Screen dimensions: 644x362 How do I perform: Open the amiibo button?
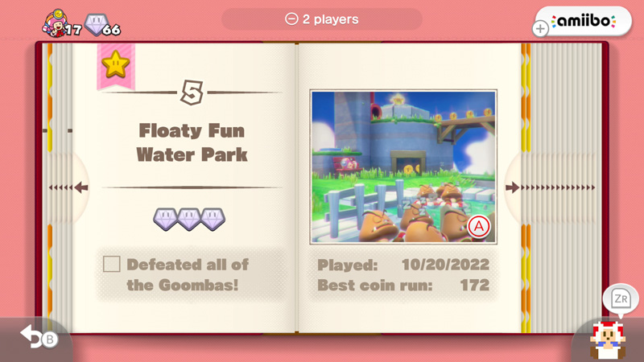[583, 21]
